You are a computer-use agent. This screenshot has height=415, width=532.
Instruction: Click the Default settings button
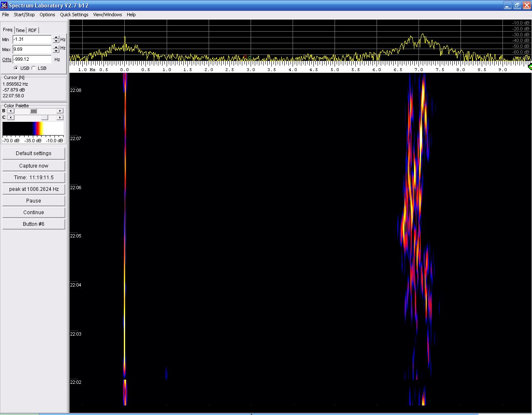point(34,153)
